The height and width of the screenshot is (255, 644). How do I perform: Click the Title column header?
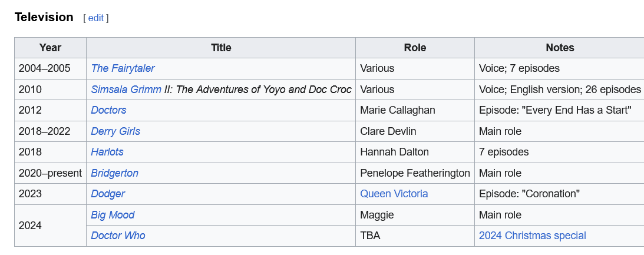pos(221,48)
